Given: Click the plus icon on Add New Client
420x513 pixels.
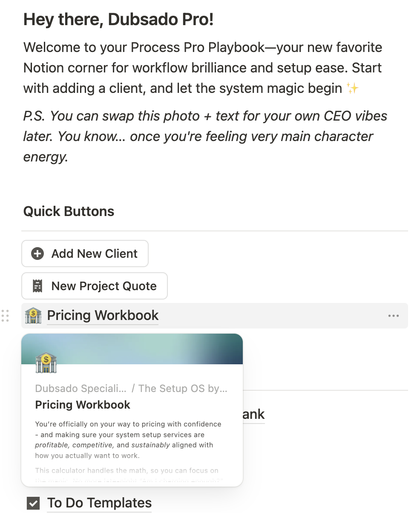Looking at the screenshot, I should click(x=37, y=254).
